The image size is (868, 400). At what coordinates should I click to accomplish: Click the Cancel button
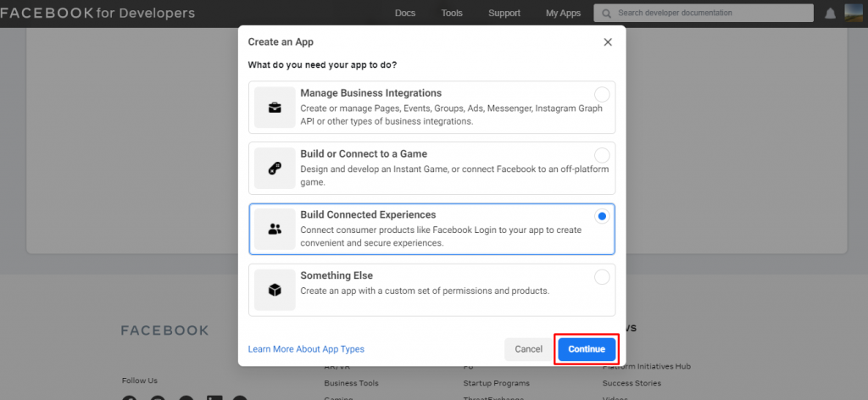click(x=529, y=349)
